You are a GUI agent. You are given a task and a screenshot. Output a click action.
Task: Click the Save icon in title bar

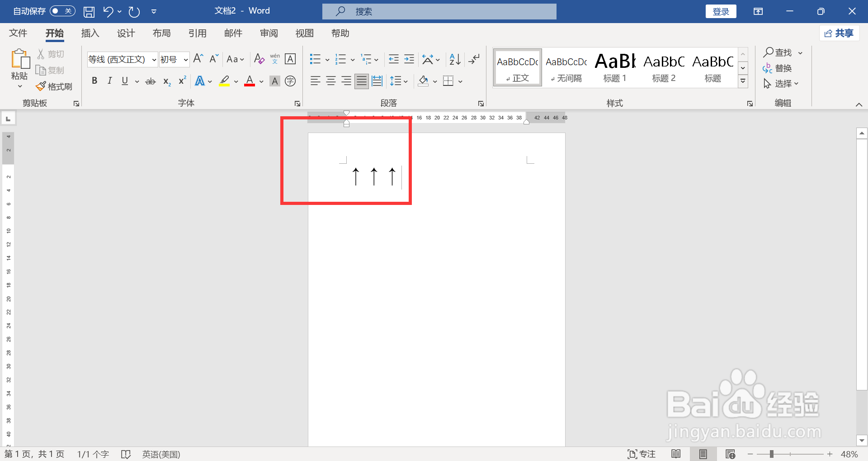pos(89,12)
